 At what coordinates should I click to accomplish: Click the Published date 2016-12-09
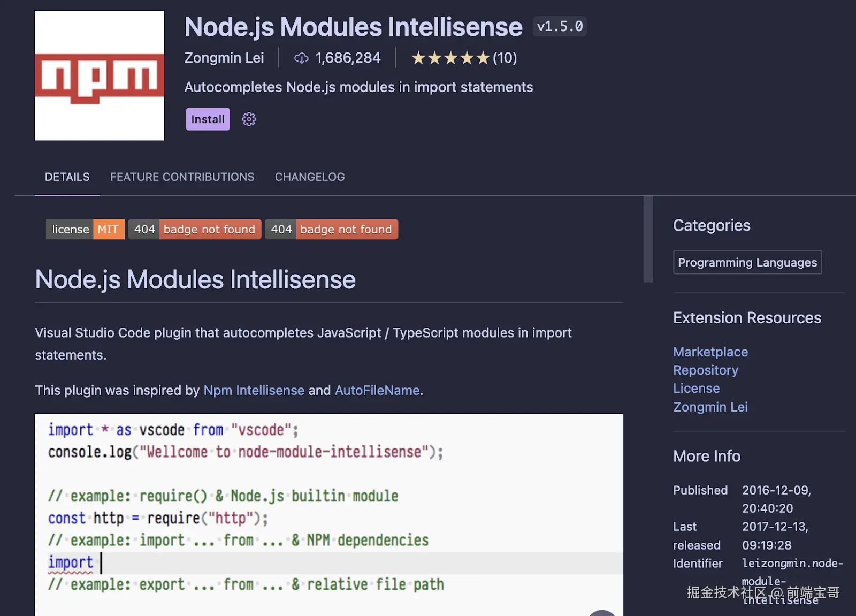pos(776,499)
